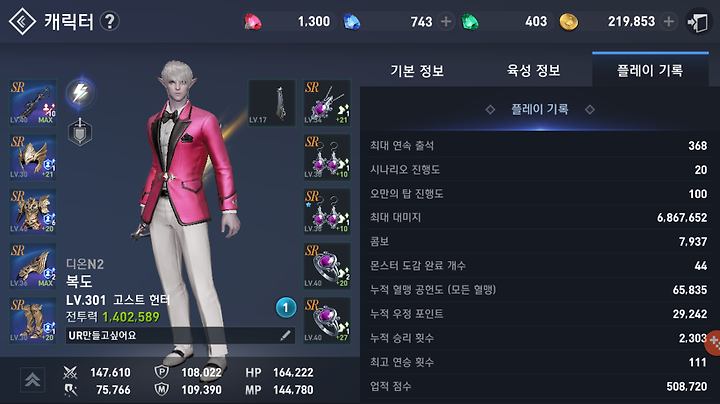Select the SR ring with +27
720x404 pixels.
click(327, 320)
